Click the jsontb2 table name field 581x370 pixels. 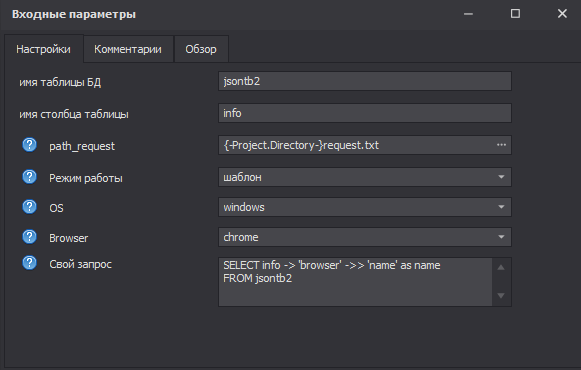[x=365, y=81]
